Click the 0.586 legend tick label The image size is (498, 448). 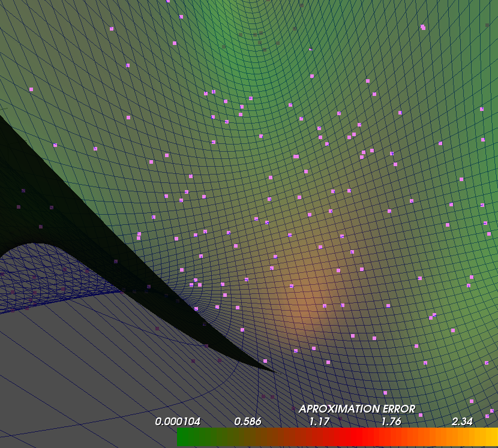click(x=248, y=422)
